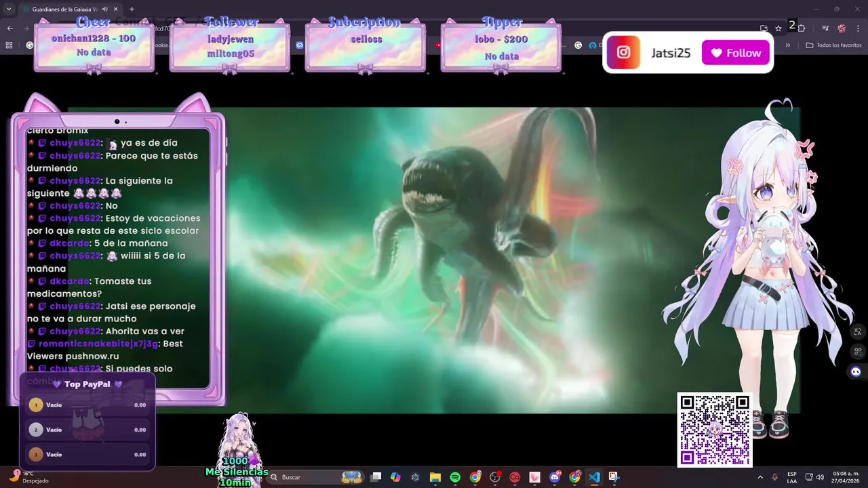Open the tab search dropdown arrow
Viewport: 868px width, 488px height.
pos(9,9)
